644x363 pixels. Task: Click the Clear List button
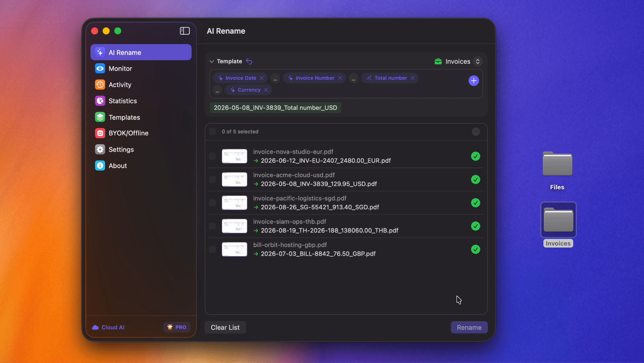[225, 327]
